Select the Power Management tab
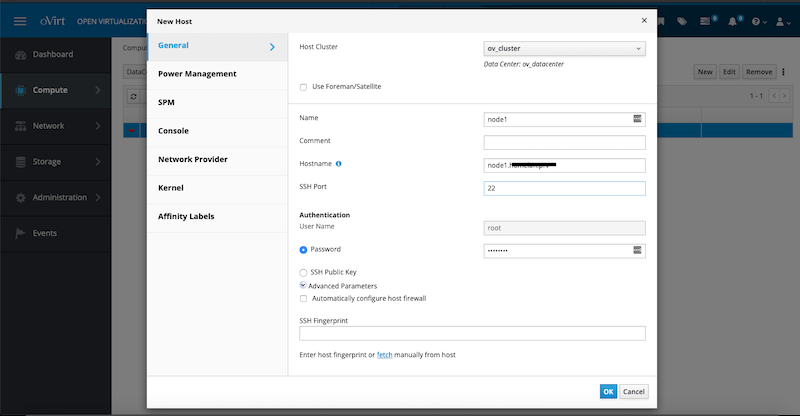 217,74
